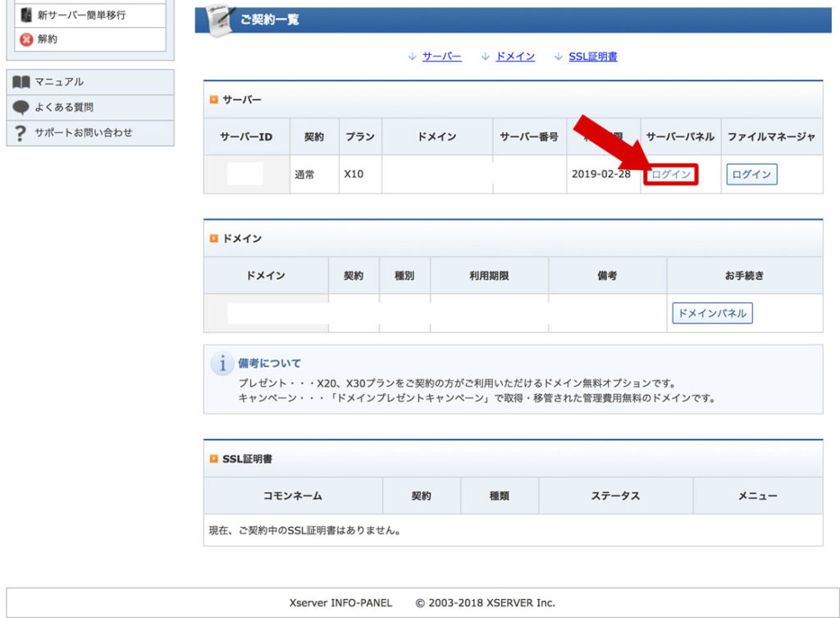Click 種類 column header in SSL table
The image size is (840, 618).
coord(500,496)
